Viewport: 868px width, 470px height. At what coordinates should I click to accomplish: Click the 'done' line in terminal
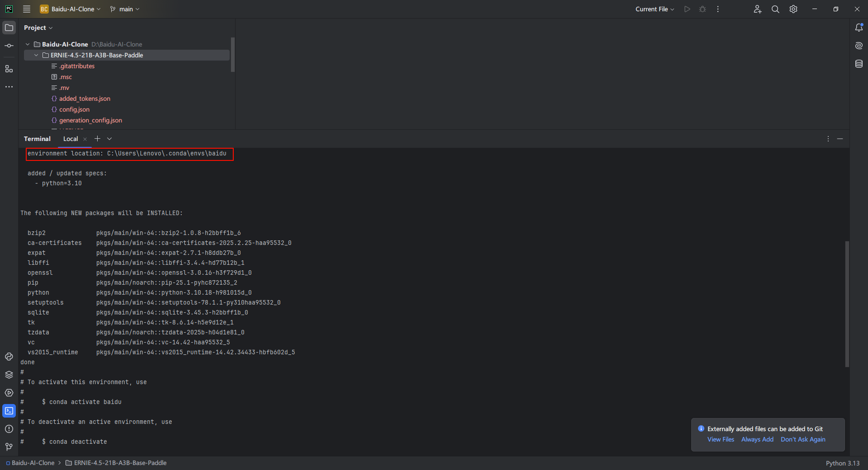(28, 362)
